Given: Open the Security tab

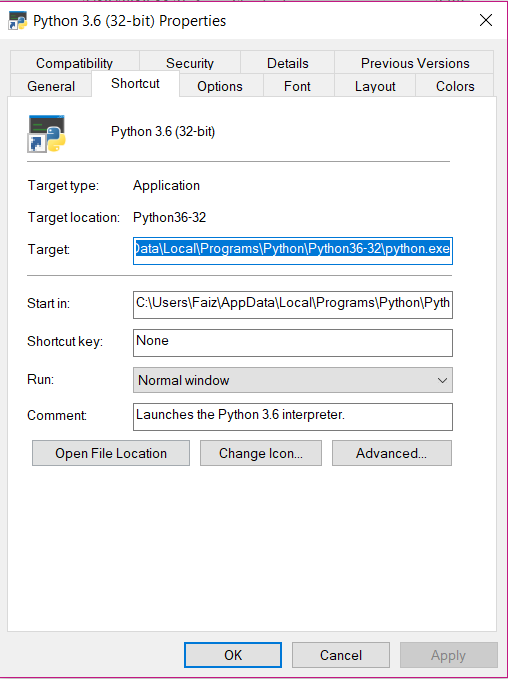Looking at the screenshot, I should coord(190,63).
